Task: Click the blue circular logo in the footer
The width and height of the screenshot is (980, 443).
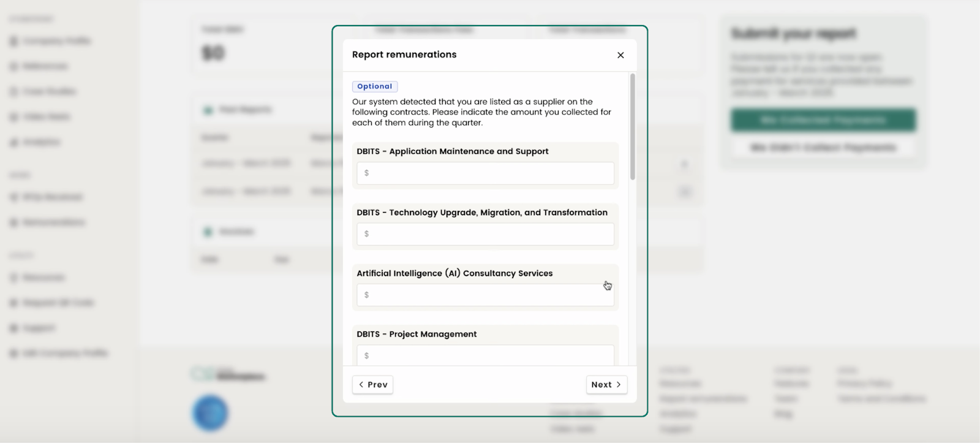Action: [x=210, y=413]
